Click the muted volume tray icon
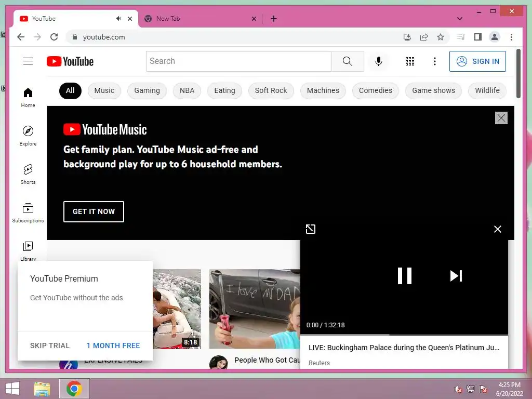The image size is (532, 399). coord(458,389)
